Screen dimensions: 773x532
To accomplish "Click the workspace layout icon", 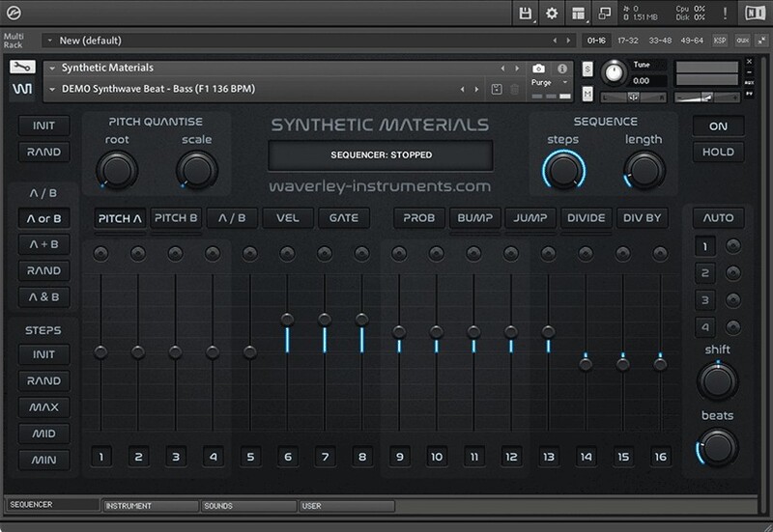I will coord(578,13).
